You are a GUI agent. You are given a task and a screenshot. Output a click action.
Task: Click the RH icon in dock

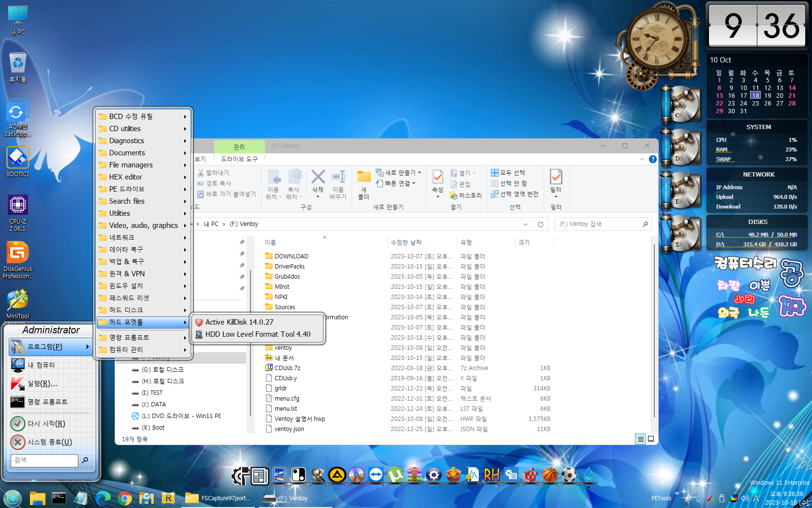point(491,475)
